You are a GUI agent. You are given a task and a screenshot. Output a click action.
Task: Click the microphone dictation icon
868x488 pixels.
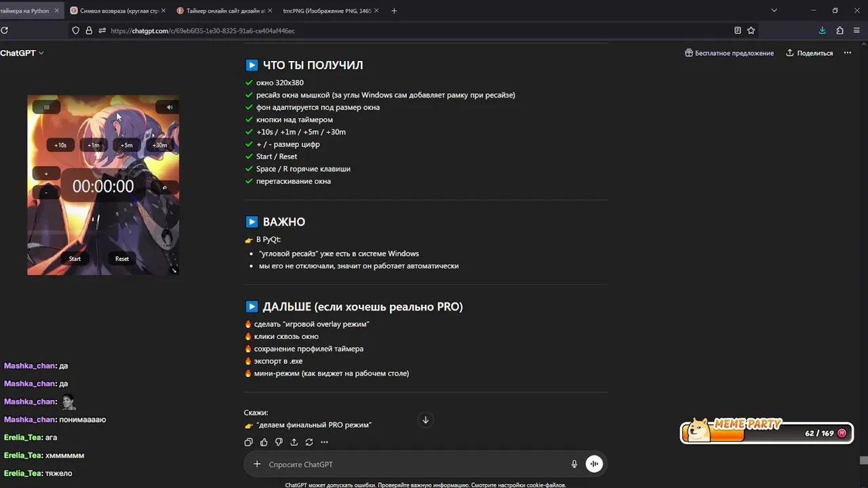574,464
